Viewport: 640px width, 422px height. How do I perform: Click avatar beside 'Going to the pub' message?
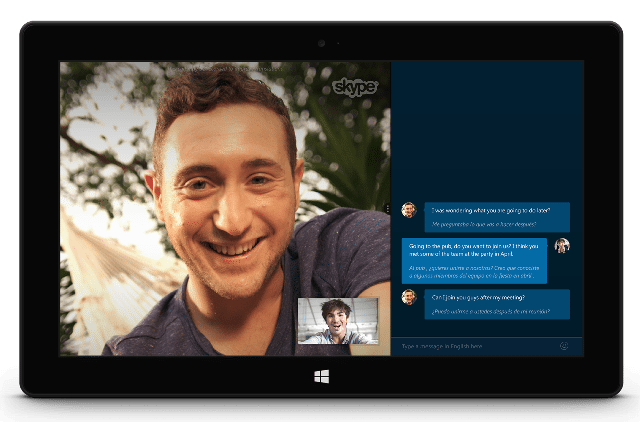pyautogui.click(x=562, y=245)
